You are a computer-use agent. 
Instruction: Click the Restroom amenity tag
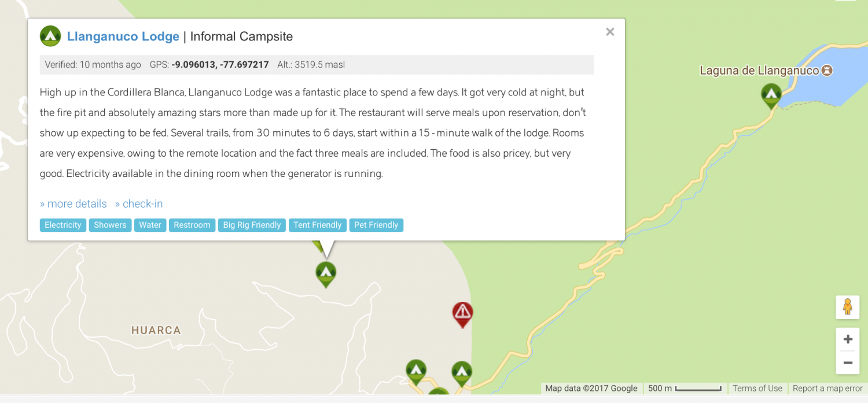point(192,225)
